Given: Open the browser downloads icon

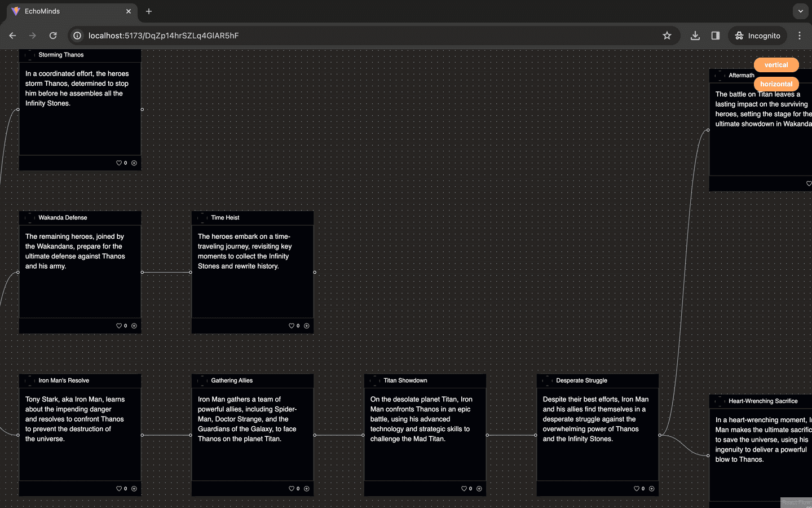Looking at the screenshot, I should pos(695,36).
